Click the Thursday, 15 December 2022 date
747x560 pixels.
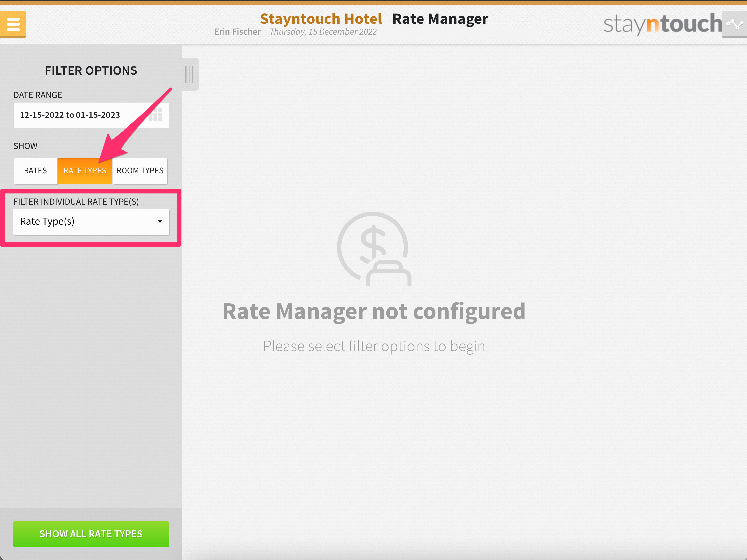(x=323, y=32)
